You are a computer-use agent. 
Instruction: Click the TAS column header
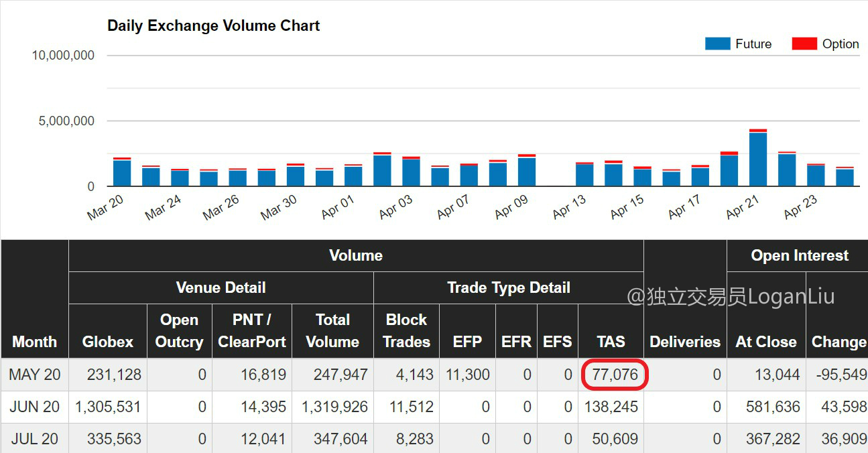point(611,342)
